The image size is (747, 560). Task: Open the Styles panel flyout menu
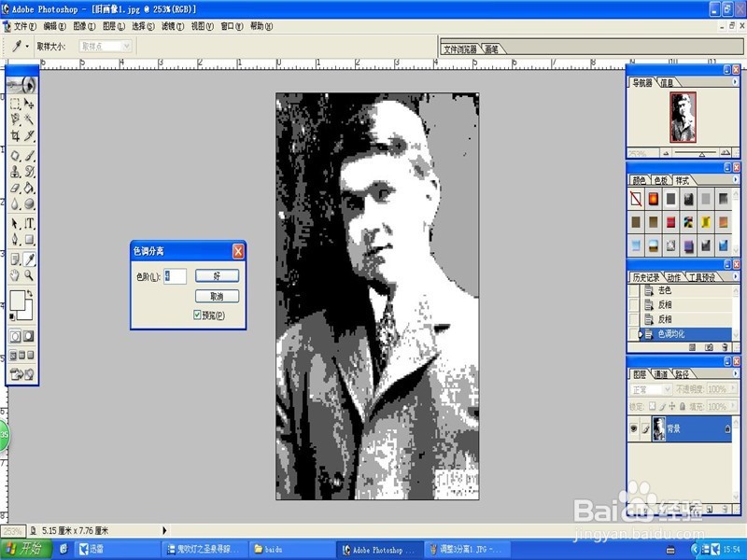pos(735,179)
